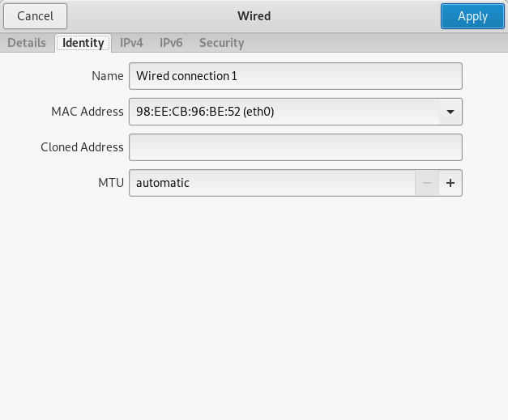The height and width of the screenshot is (420, 508).
Task: Select the Identity tab
Action: (x=83, y=43)
